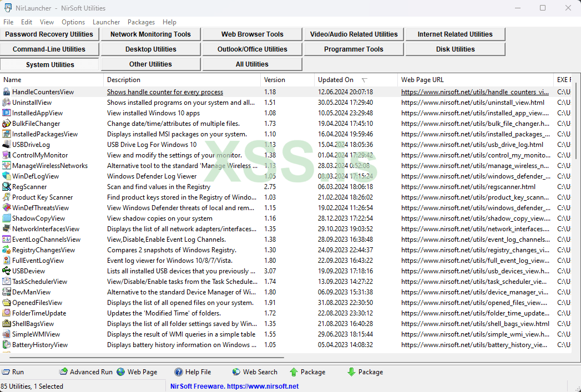Open the File menu
Viewport: 581px width, 392px height.
8,22
